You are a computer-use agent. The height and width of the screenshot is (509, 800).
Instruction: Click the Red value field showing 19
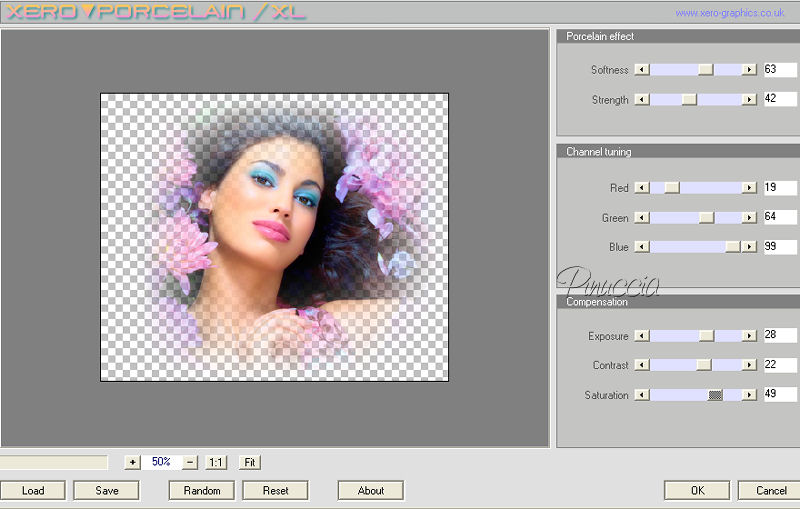point(780,188)
